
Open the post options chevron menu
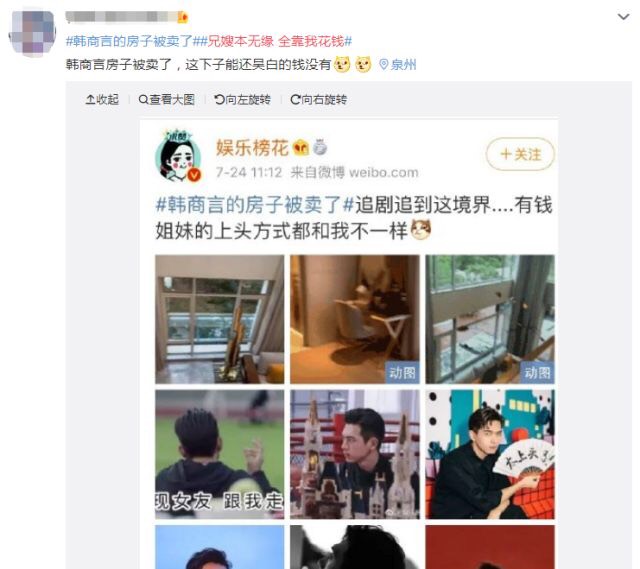623,17
